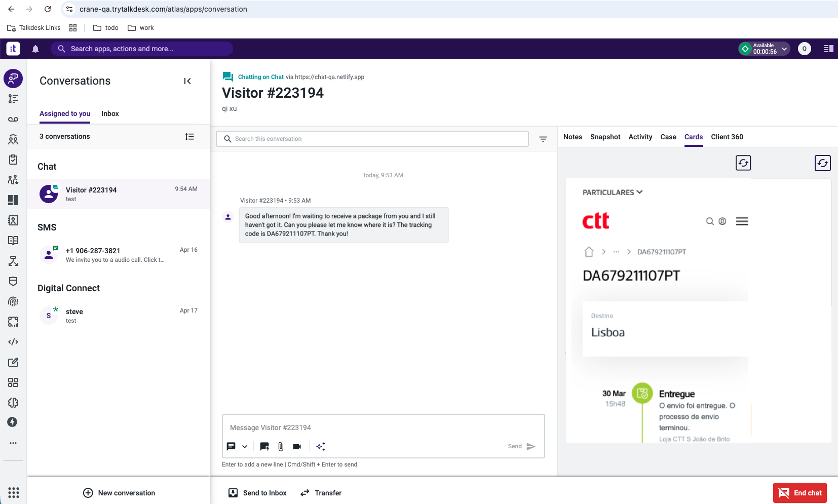838x504 pixels.
Task: Attach a file using the paperclip icon
Action: point(281,446)
